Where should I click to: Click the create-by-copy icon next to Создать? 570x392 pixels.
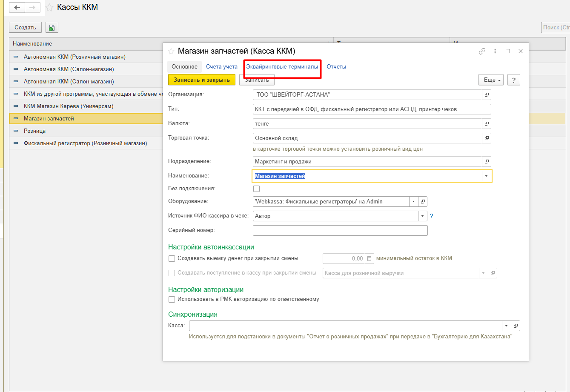pos(52,28)
